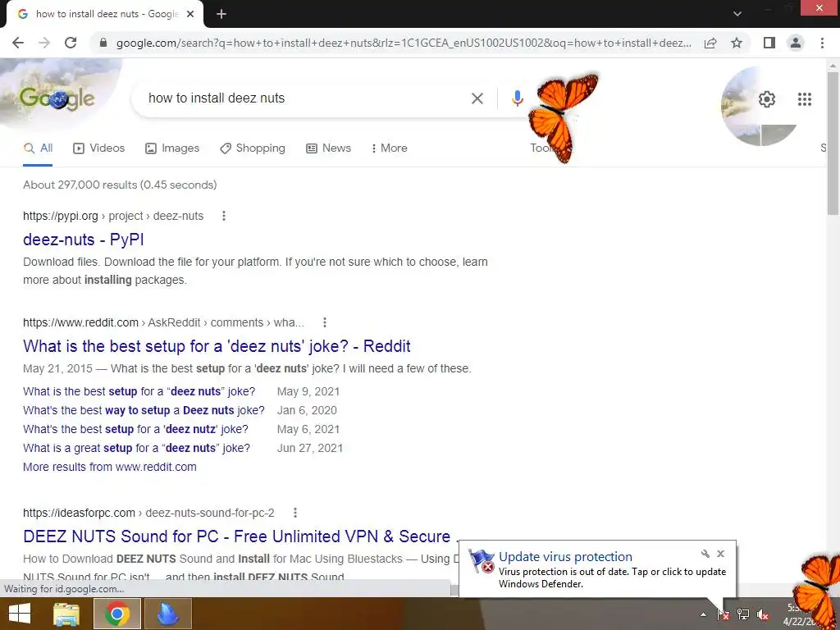Open a new browser tab

pyautogui.click(x=221, y=15)
